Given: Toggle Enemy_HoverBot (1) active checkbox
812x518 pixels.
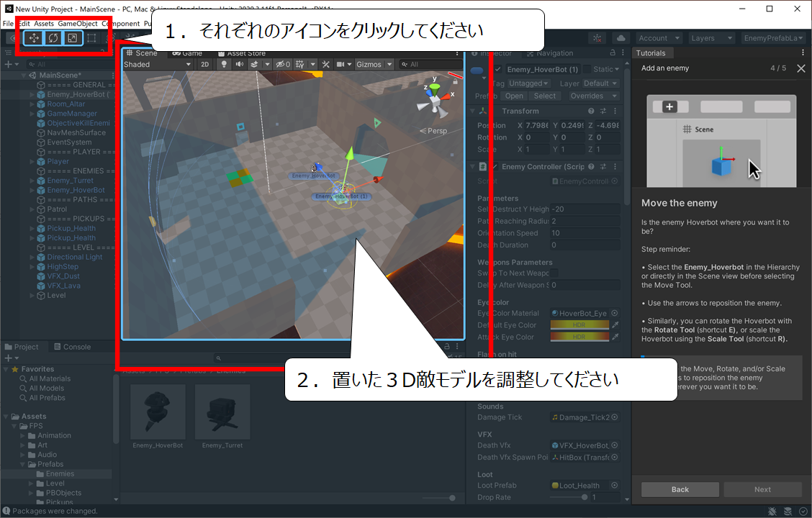Looking at the screenshot, I should [498, 69].
